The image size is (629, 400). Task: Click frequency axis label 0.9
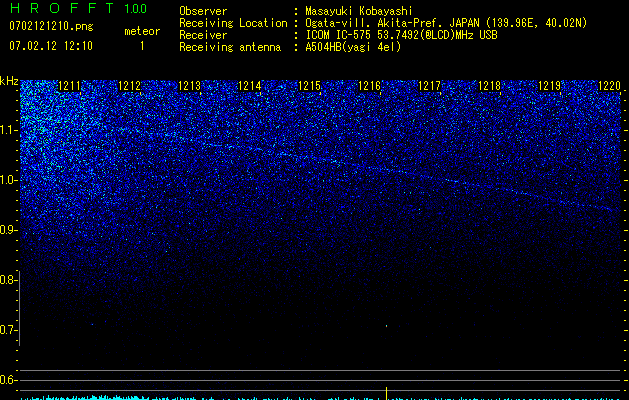tap(8, 230)
